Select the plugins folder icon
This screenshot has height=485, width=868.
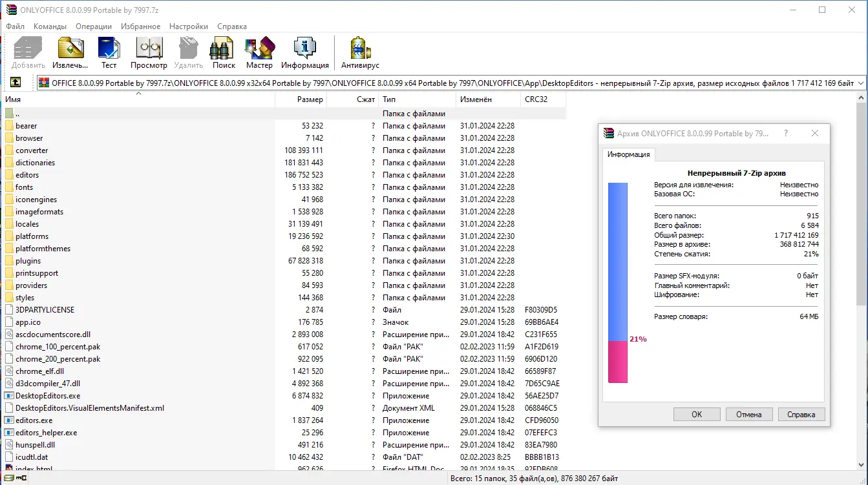point(9,261)
